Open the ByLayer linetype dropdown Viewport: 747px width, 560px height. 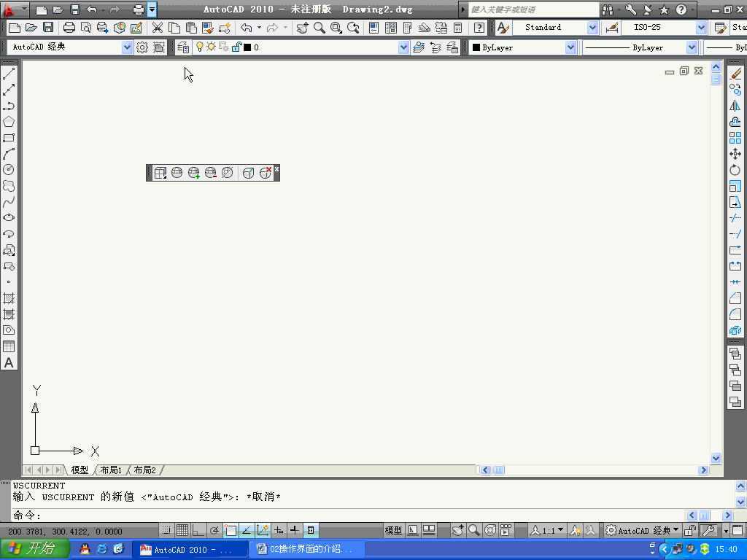[x=692, y=47]
